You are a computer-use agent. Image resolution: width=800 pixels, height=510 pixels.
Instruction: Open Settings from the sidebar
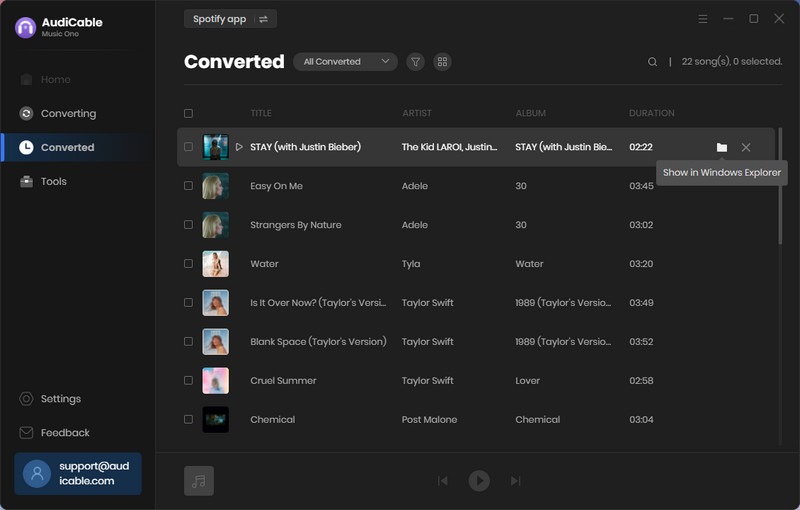click(x=50, y=399)
